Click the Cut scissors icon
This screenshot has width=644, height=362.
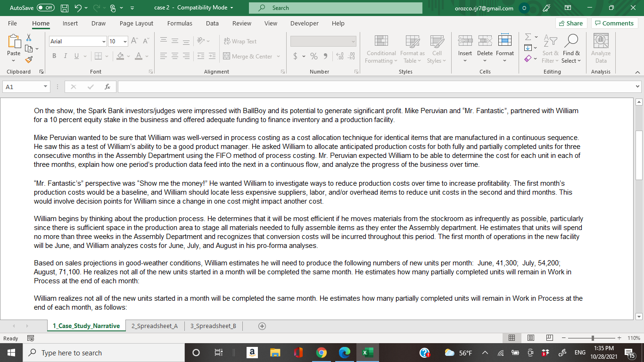click(29, 37)
